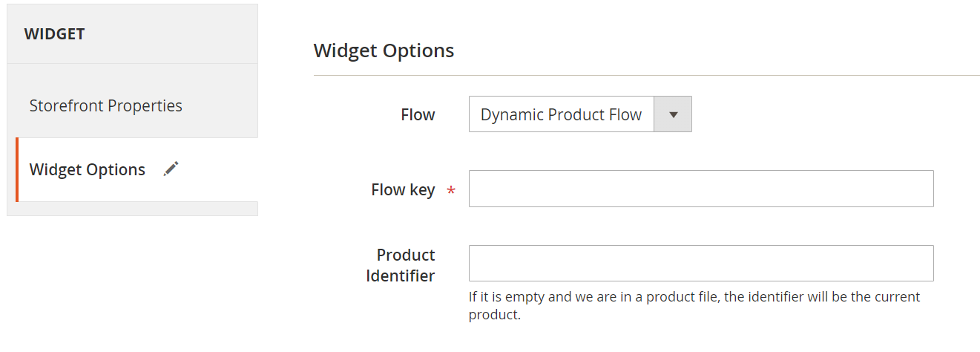980x352 pixels.
Task: Click the red required asterisk
Action: [451, 192]
